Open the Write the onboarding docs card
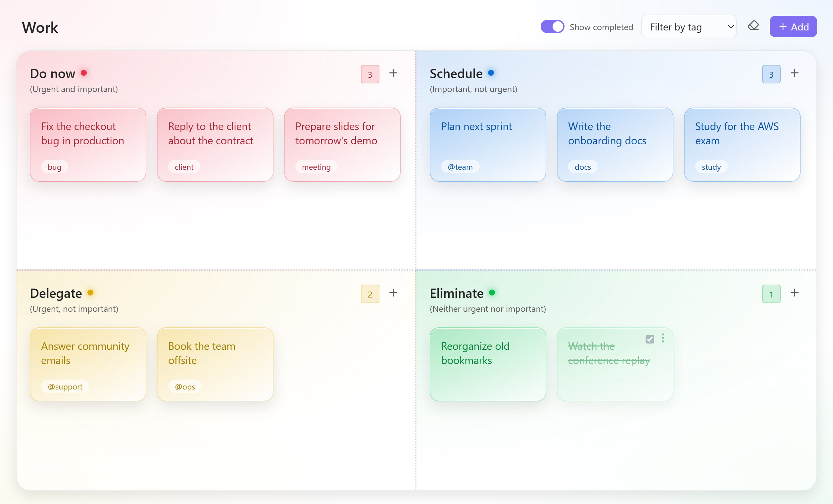This screenshot has height=504, width=833. point(615,145)
